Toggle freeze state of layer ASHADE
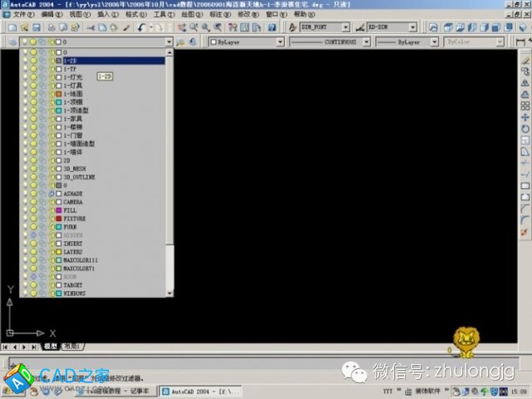 tap(33, 194)
